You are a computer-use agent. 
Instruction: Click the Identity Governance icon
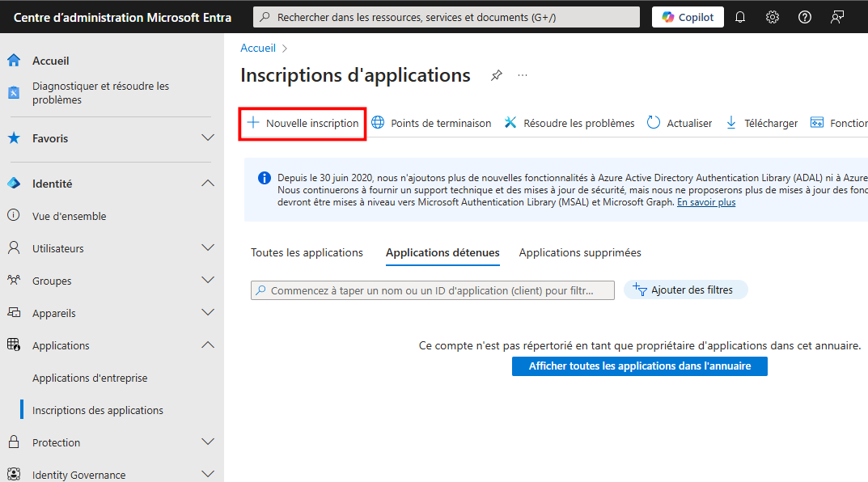pyautogui.click(x=14, y=474)
